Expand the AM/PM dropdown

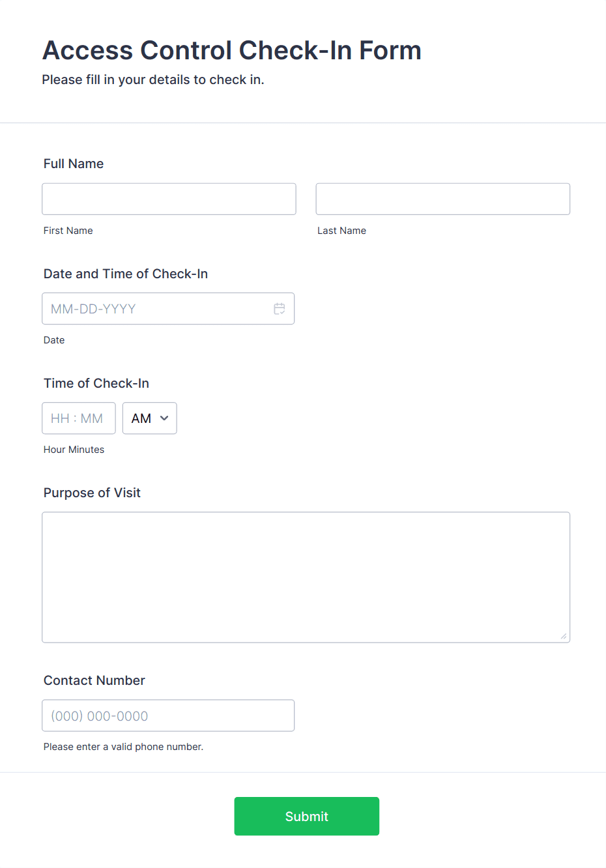(149, 418)
